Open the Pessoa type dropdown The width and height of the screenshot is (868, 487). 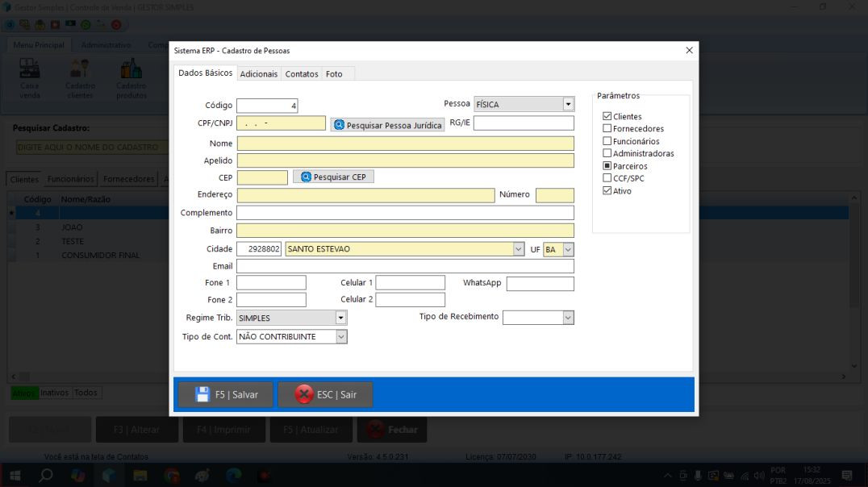click(568, 105)
